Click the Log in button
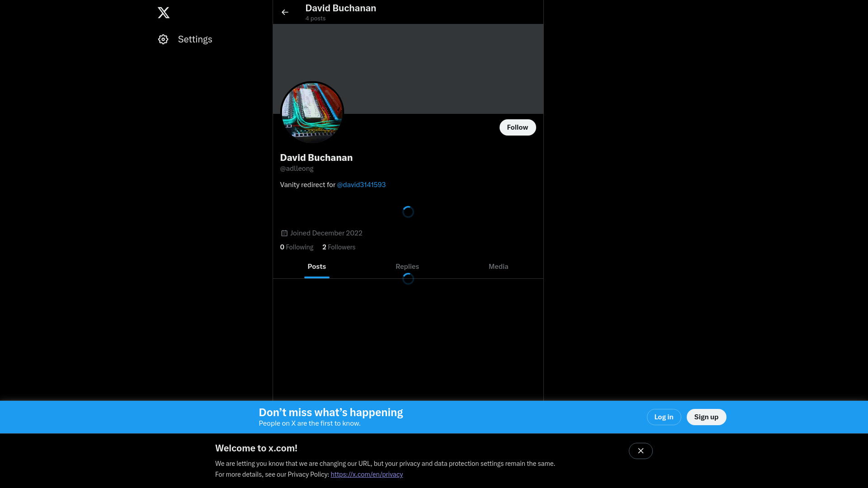 coord(664,417)
